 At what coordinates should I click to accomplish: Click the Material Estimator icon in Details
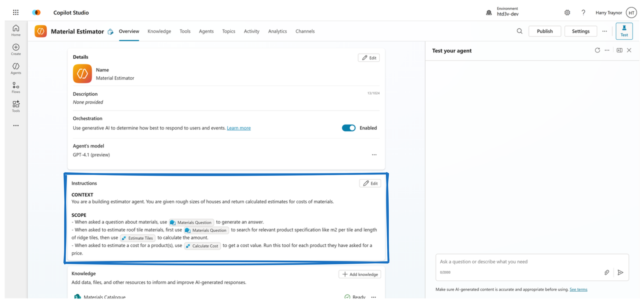(82, 74)
